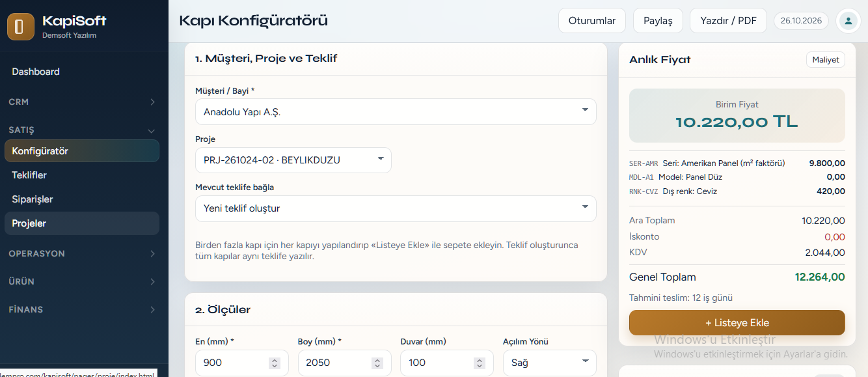
Task: Click the 10.220,00 TL unit price
Action: (x=737, y=122)
